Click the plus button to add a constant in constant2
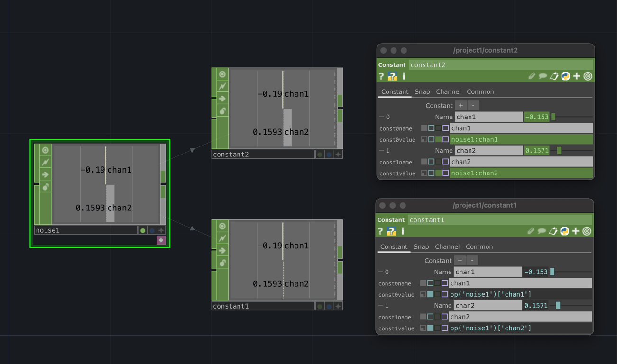Screen dimensions: 617x364 pyautogui.click(x=460, y=105)
